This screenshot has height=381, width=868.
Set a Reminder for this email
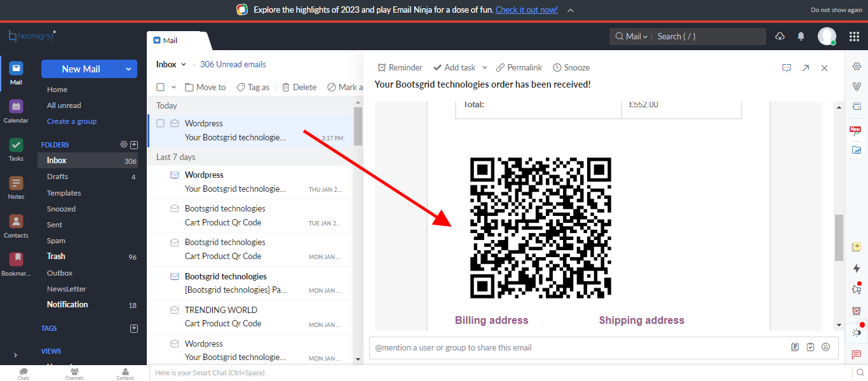(x=400, y=67)
